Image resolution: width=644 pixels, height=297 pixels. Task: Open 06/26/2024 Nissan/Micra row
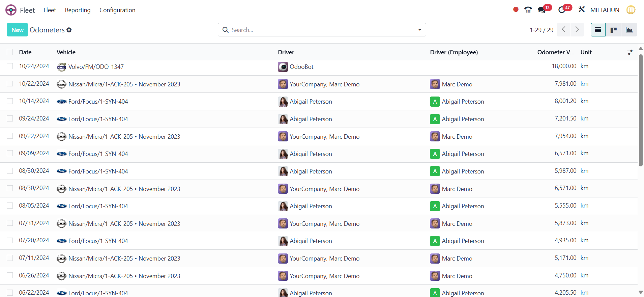(x=319, y=276)
